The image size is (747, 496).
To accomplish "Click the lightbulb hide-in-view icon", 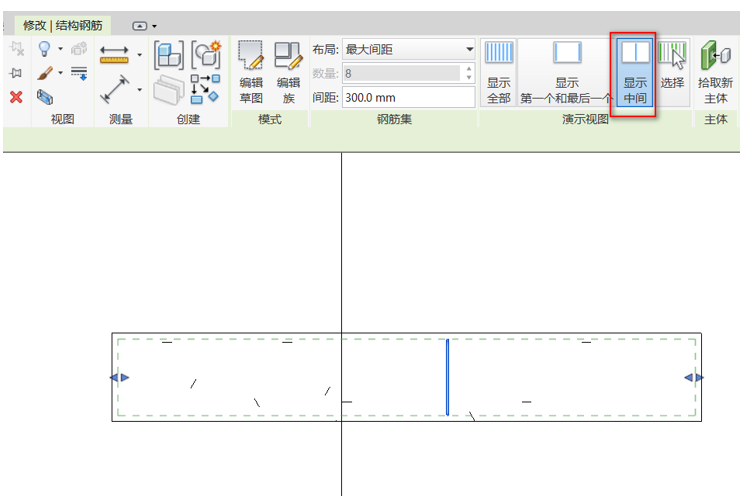I will pyautogui.click(x=45, y=49).
